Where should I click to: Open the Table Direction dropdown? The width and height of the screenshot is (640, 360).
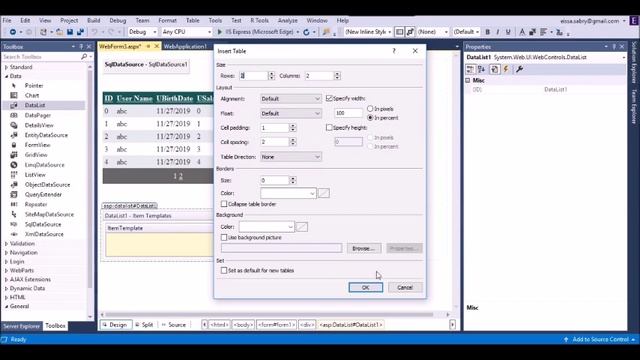(x=291, y=157)
